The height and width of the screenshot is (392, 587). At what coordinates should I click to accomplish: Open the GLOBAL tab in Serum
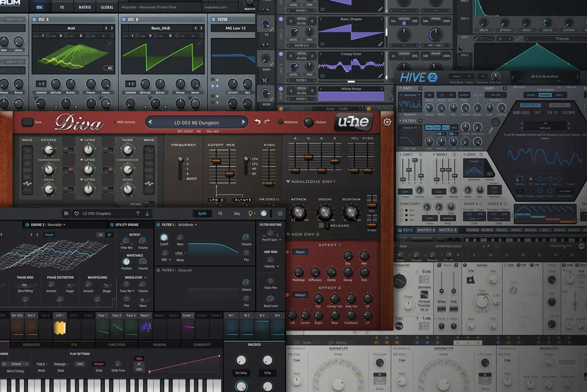[x=107, y=7]
